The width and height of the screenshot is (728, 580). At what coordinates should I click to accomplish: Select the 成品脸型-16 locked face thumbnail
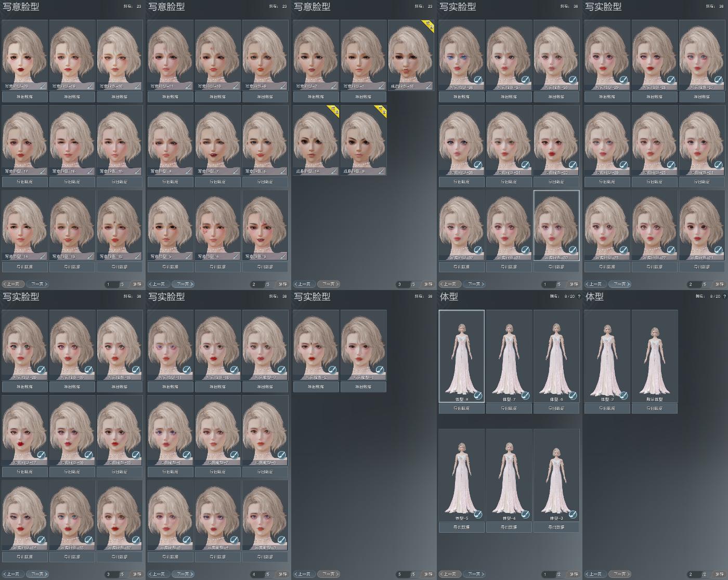411,55
